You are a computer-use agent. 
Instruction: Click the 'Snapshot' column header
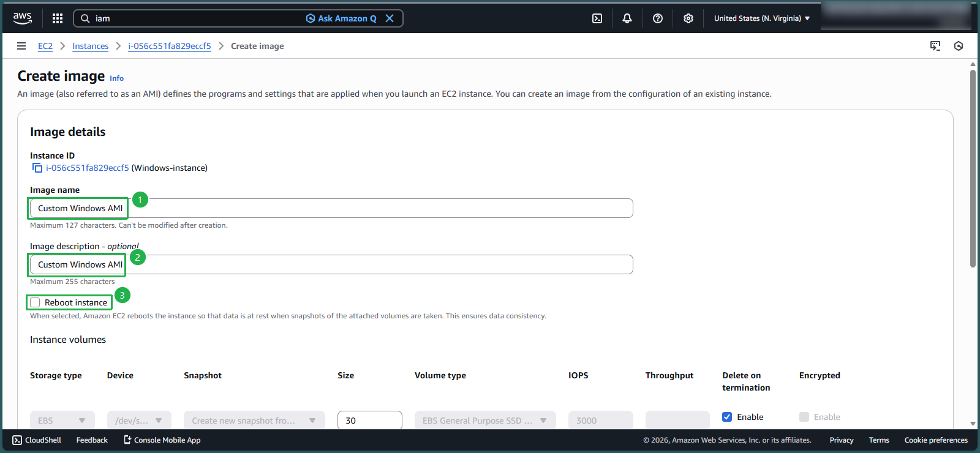pyautogui.click(x=203, y=375)
